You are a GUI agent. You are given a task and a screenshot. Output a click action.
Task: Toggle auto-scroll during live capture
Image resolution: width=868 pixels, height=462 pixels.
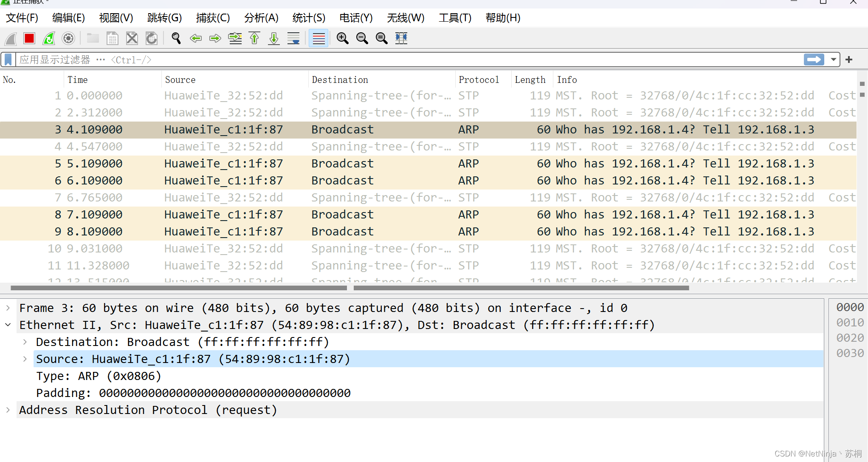click(x=293, y=39)
